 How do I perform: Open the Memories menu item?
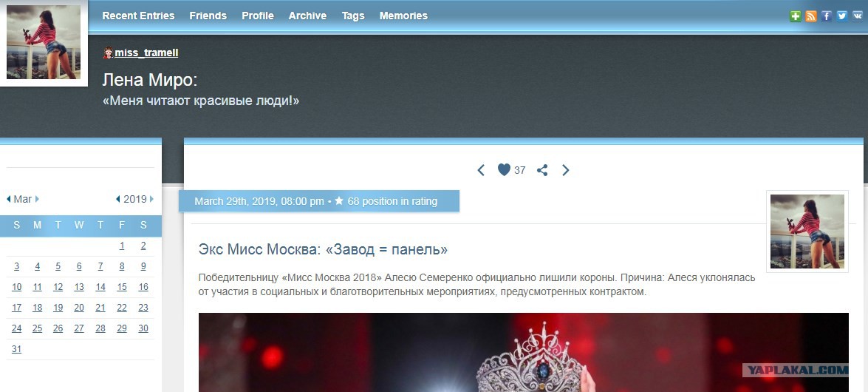point(403,16)
